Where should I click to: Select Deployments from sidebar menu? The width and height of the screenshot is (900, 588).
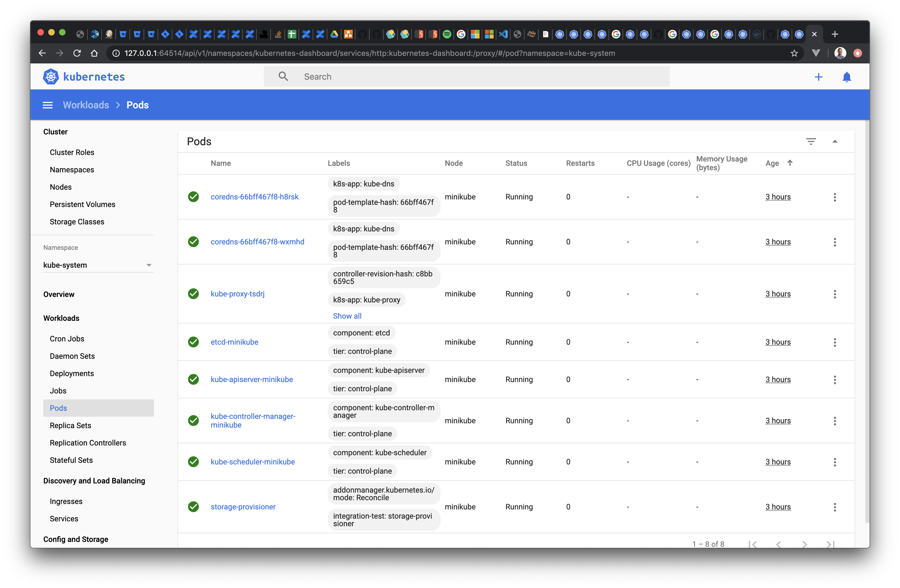(x=72, y=374)
